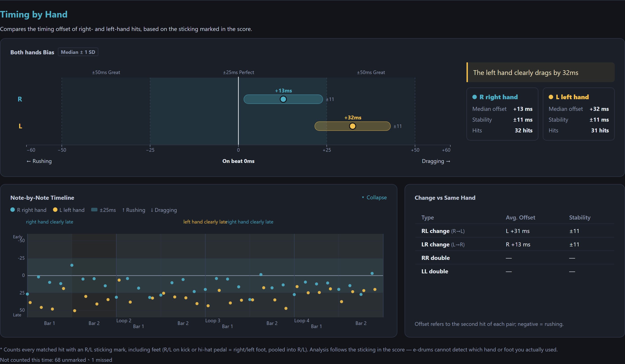
Task: Click the Avg. Offset column header
Action: (520, 217)
